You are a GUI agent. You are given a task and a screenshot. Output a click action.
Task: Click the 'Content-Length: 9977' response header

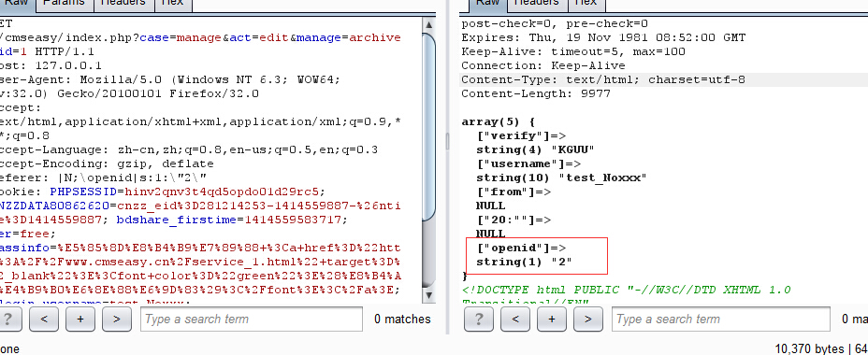click(536, 93)
